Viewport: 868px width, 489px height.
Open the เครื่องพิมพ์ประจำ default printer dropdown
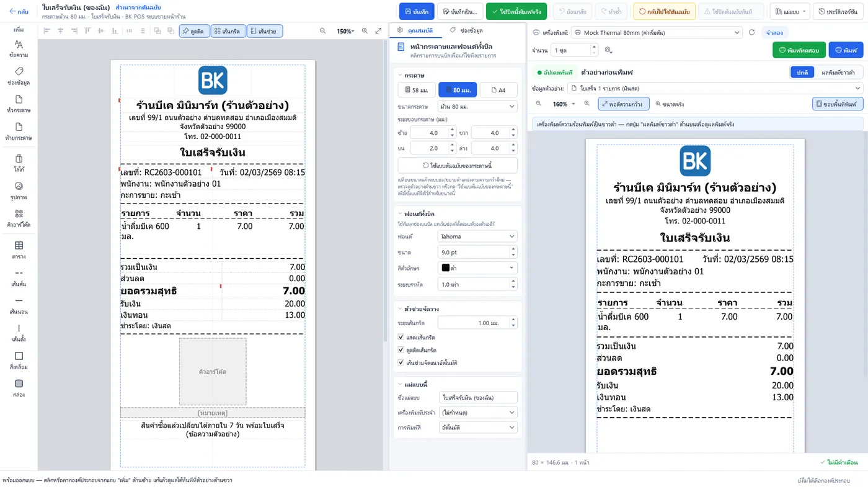pyautogui.click(x=477, y=412)
